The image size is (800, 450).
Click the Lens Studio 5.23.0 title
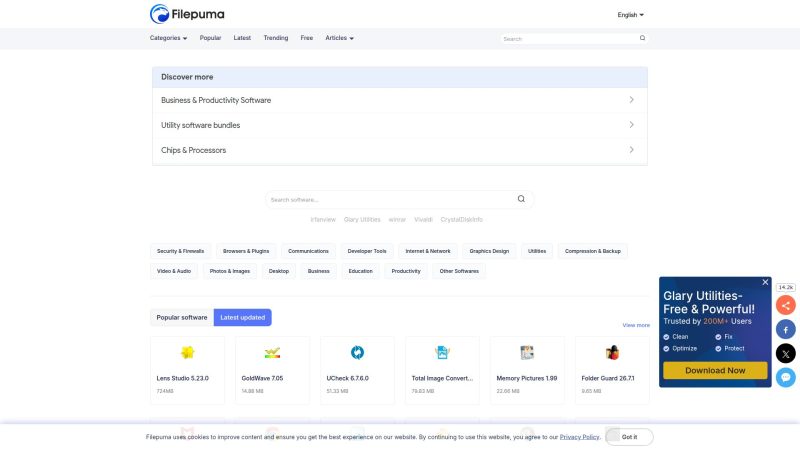(x=182, y=378)
